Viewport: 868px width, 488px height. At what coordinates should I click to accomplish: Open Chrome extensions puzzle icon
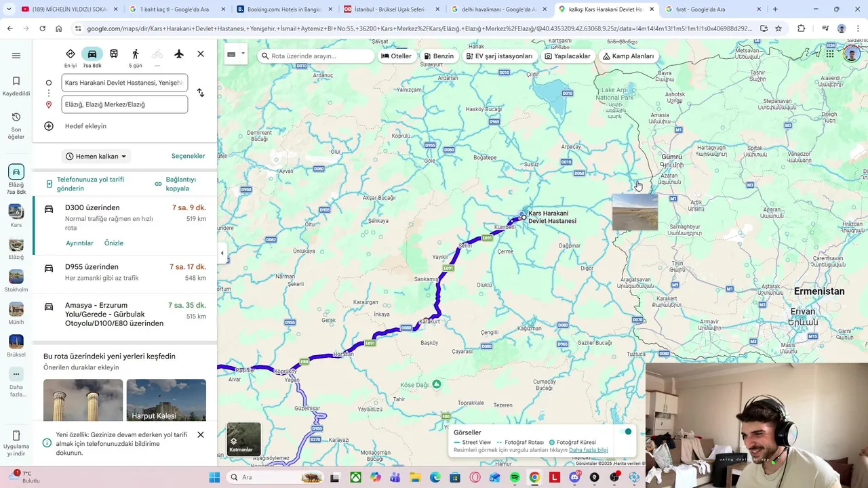(x=802, y=28)
